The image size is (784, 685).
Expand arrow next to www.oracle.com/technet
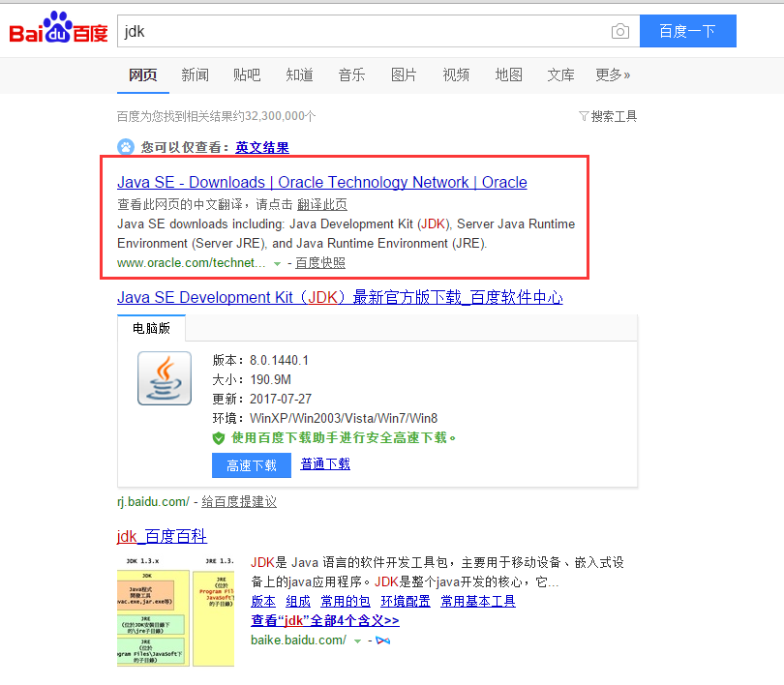[277, 264]
